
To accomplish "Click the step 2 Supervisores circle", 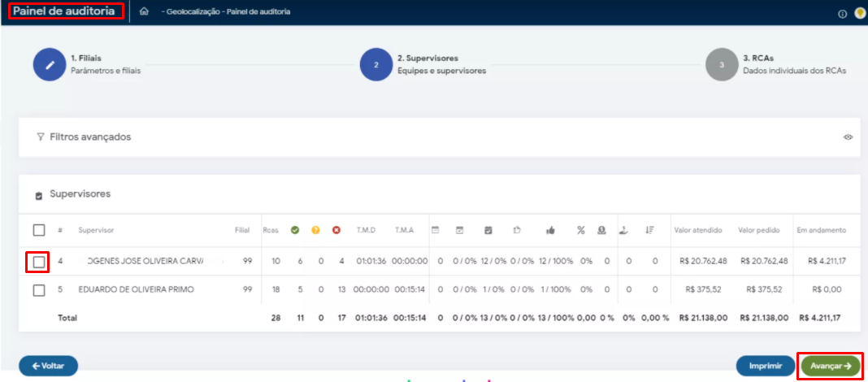I will point(375,65).
